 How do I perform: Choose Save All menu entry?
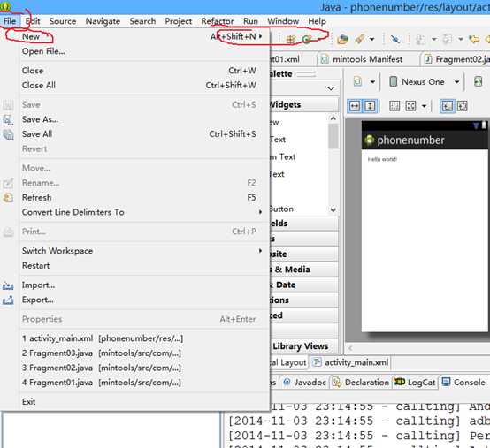tap(145, 134)
